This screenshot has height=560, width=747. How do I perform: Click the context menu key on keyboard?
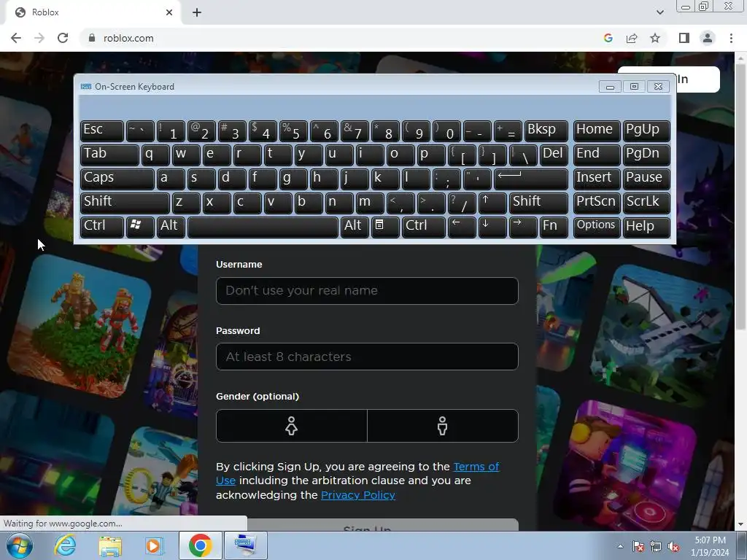click(x=384, y=227)
